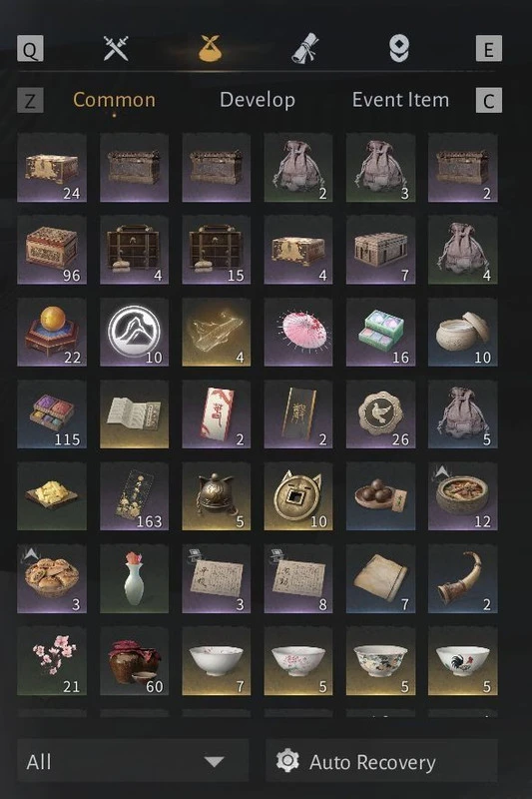532x799 pixels.
Task: Pick the rooster-painted bowl item
Action: coord(463,661)
